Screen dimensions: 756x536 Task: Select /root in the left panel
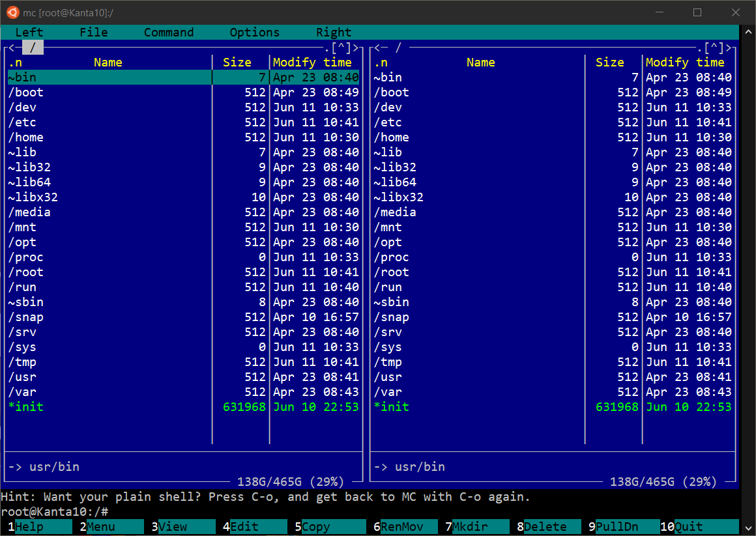(183, 272)
